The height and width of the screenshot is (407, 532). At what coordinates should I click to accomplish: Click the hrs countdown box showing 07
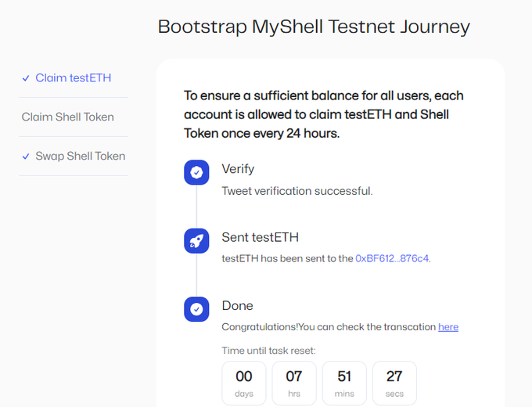(x=294, y=383)
